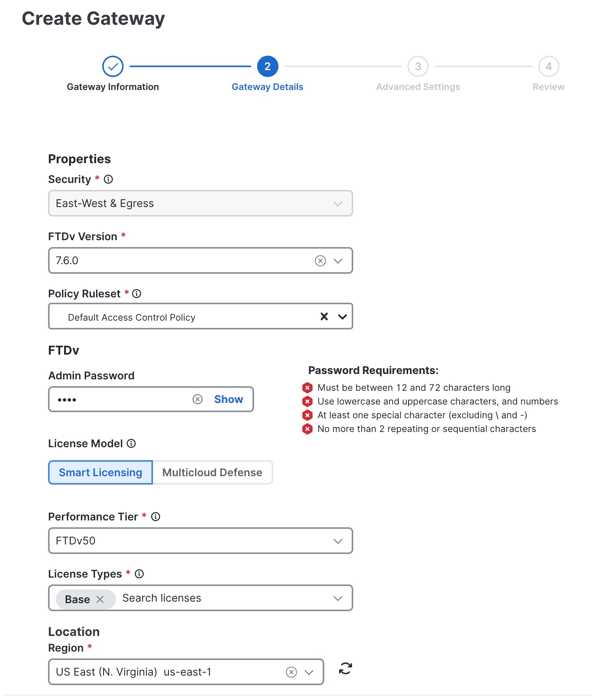Clear the US East region selection
The height and width of the screenshot is (700, 592).
[291, 672]
